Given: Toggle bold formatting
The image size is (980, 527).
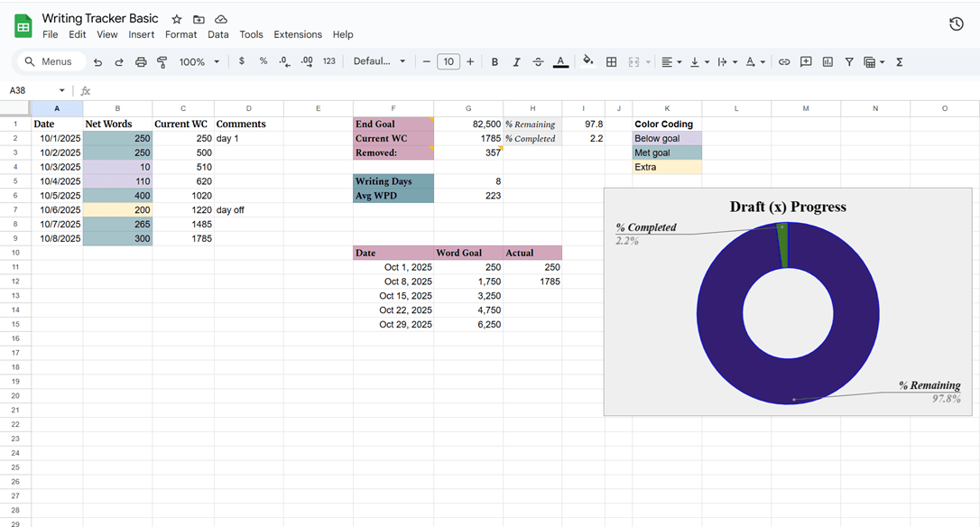Looking at the screenshot, I should coord(495,62).
